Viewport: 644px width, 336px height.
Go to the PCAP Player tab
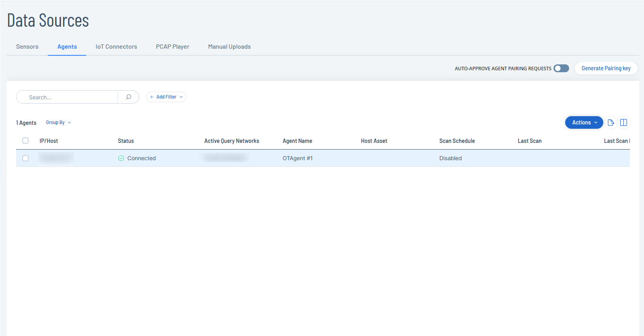[172, 47]
